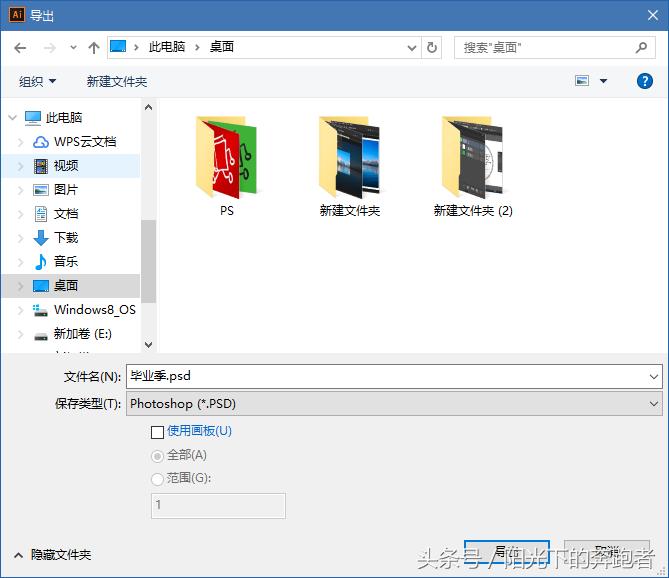Select 桌面 desktop icon in tree
The width and height of the screenshot is (669, 578).
click(41, 286)
